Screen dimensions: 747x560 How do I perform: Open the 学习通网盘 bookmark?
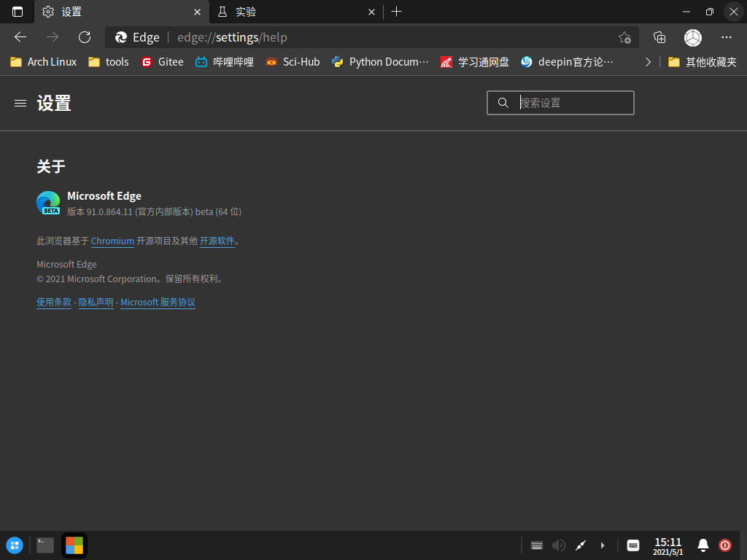[x=474, y=62]
